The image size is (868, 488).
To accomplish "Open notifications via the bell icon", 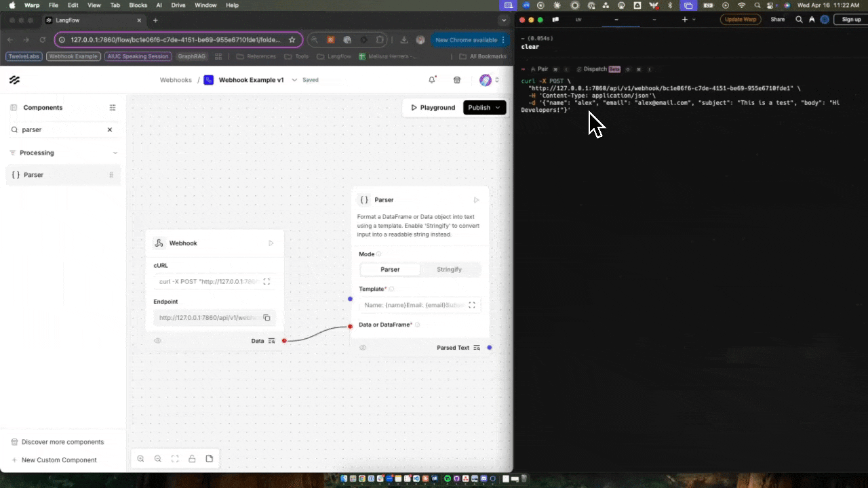I will tap(432, 79).
